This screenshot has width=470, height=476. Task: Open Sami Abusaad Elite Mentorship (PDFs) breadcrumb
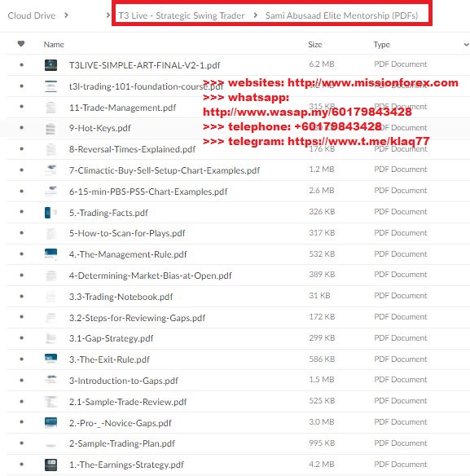coord(341,15)
